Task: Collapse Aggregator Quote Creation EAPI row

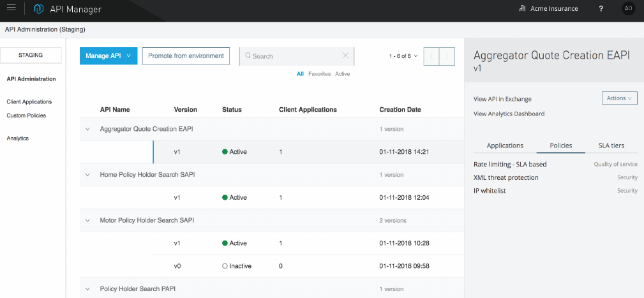Action: click(x=87, y=129)
